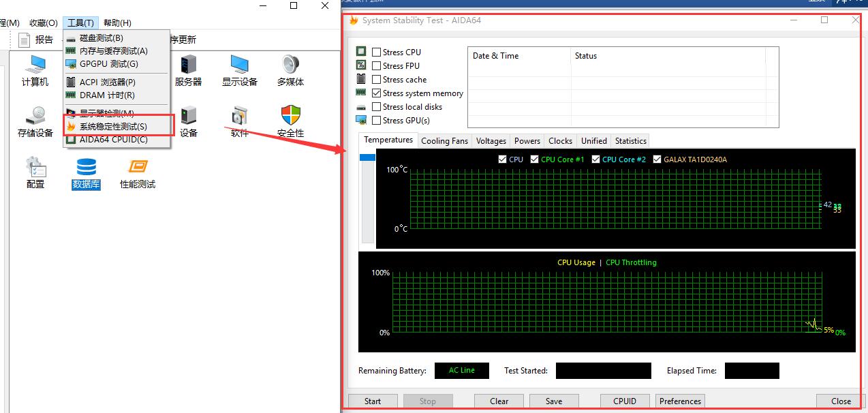Screen dimensions: 868x413
Task: Open the 安全性 (Security) shield icon
Action: pos(291,116)
